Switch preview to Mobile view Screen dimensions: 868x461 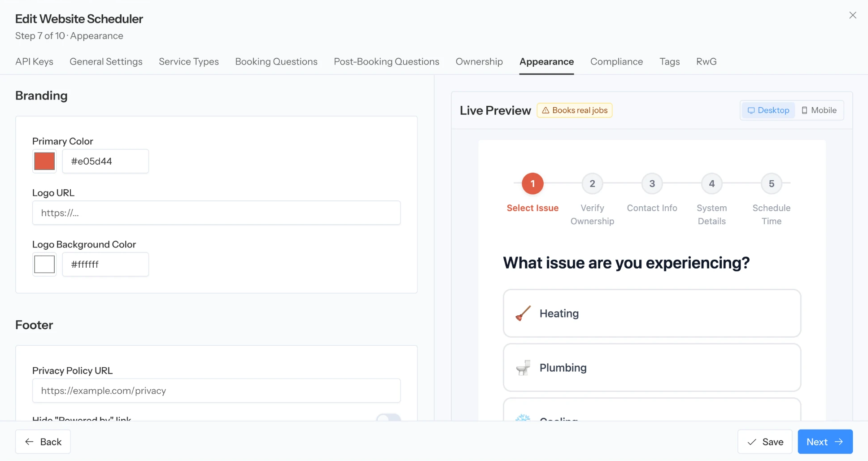coord(819,110)
